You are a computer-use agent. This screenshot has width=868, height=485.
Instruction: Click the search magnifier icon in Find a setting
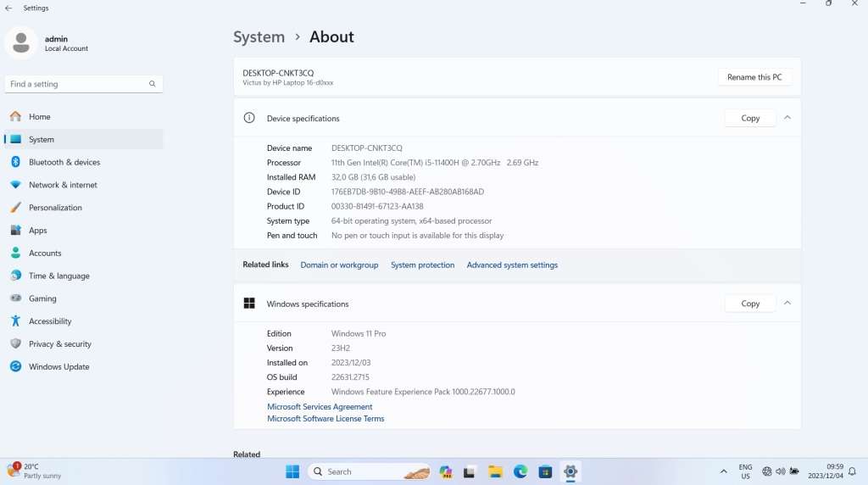click(153, 84)
